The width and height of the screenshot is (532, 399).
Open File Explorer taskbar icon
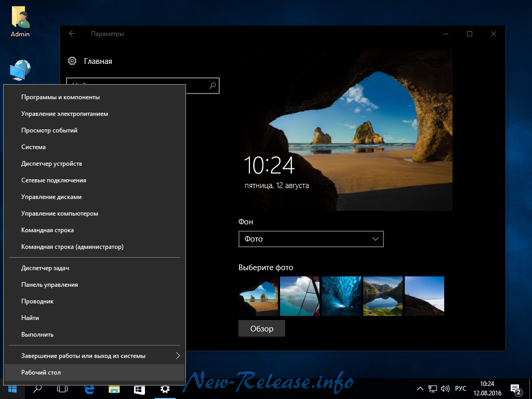click(114, 389)
